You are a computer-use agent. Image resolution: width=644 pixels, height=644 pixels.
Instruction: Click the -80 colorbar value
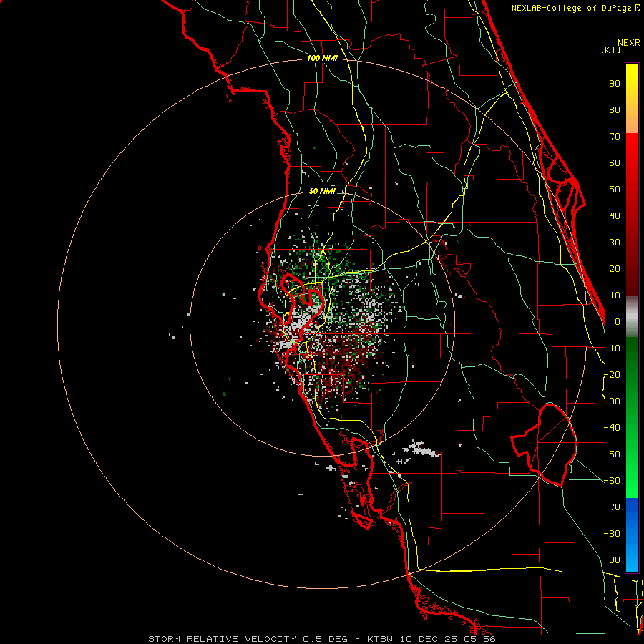click(612, 534)
